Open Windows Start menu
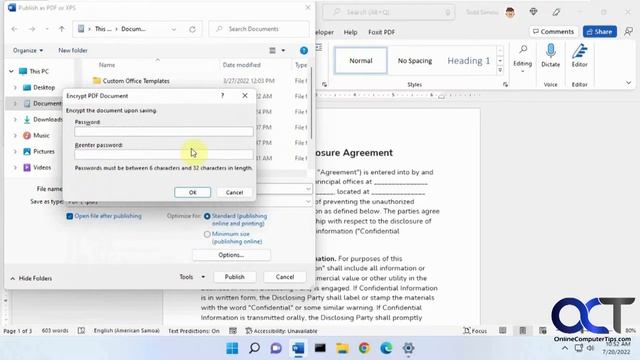The height and width of the screenshot is (360, 640). 232,348
